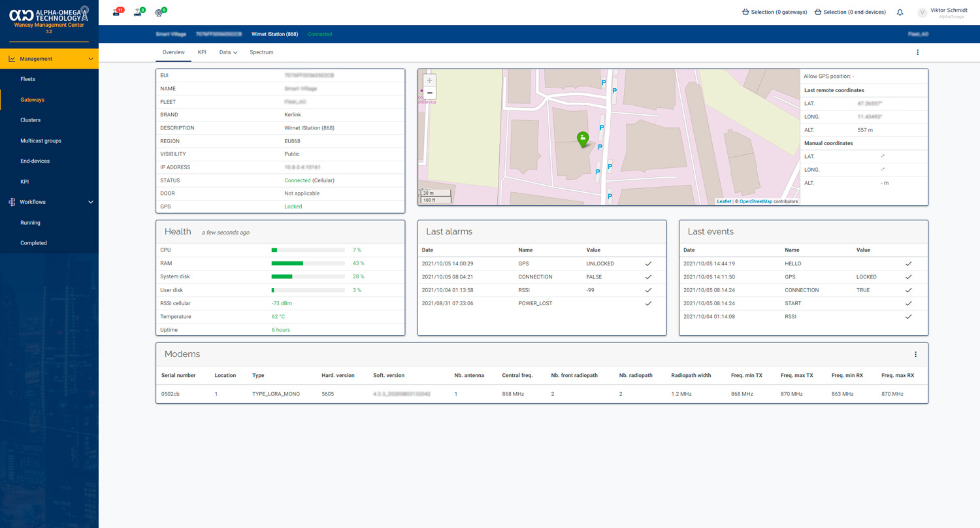Open the gateways selection basket
The width and height of the screenshot is (980, 528).
775,12
